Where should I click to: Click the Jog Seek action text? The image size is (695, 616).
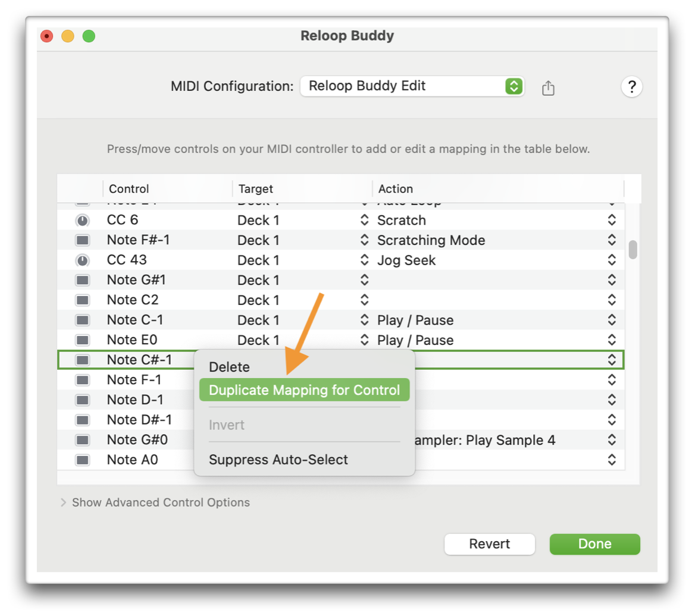[x=406, y=260]
